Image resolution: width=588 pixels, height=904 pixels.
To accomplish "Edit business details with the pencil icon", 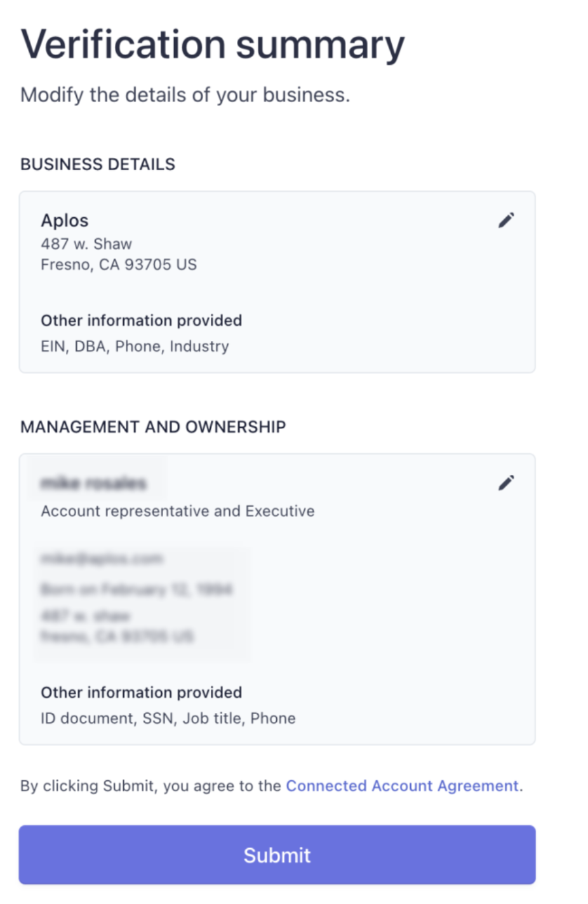I will (x=506, y=220).
